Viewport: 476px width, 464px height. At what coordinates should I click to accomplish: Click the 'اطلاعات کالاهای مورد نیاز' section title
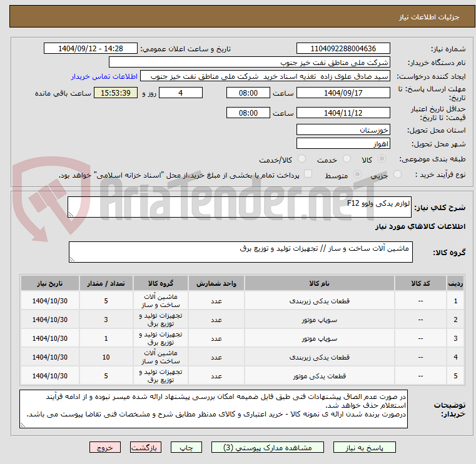tap(420, 227)
